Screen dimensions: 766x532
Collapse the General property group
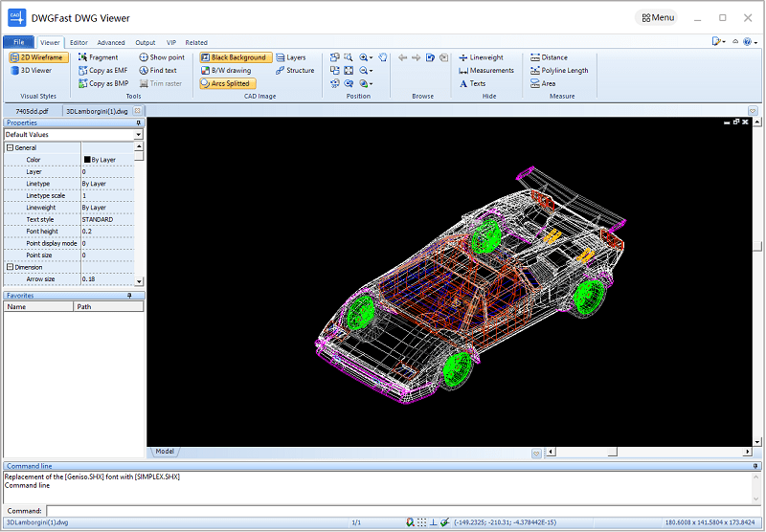coord(10,147)
